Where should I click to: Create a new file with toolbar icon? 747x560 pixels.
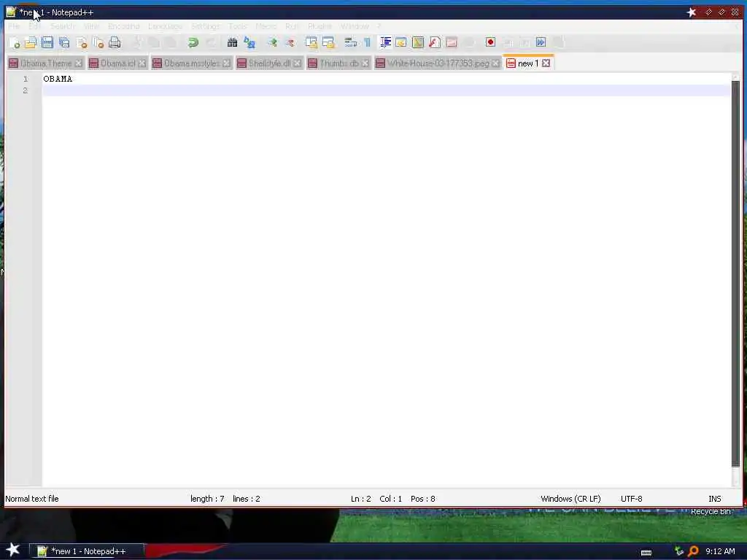pos(15,43)
